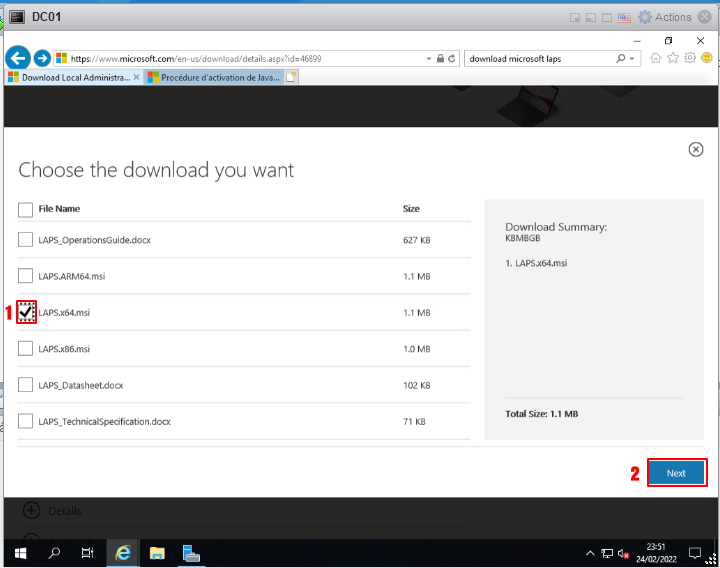720x568 pixels.
Task: Close the download selection dialog
Action: (696, 149)
